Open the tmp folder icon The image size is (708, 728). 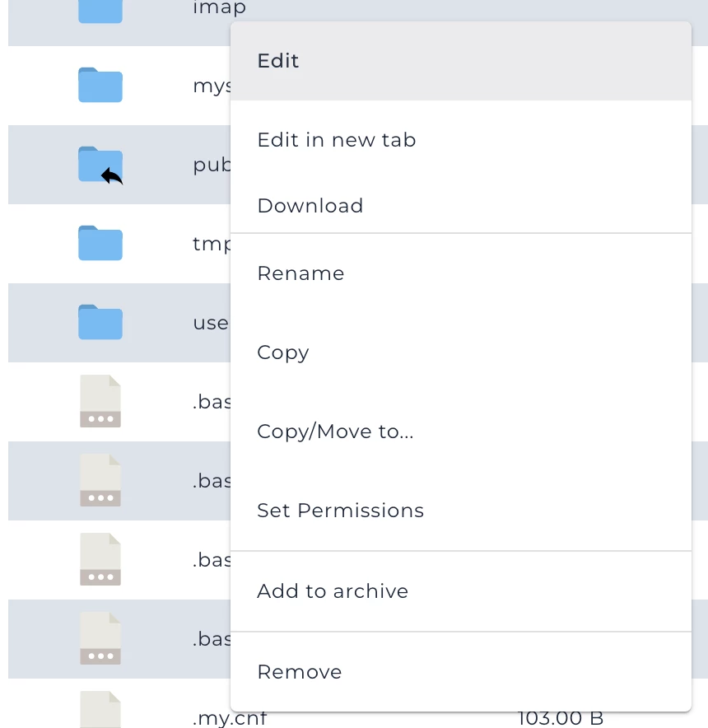[x=100, y=244]
